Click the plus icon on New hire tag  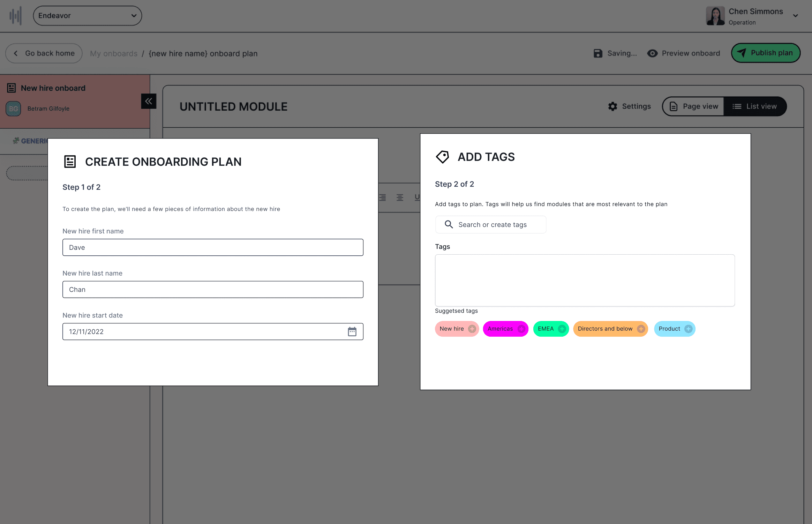tap(472, 329)
